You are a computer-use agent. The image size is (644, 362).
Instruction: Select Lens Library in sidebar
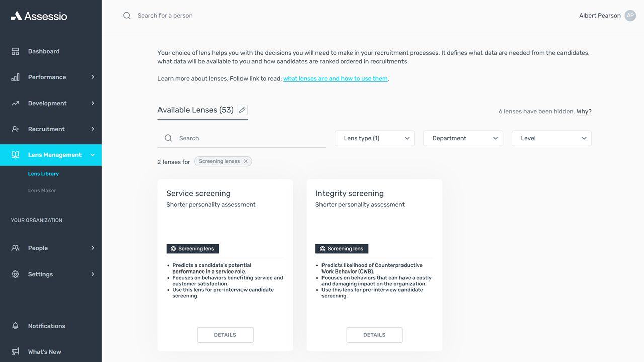click(x=43, y=174)
